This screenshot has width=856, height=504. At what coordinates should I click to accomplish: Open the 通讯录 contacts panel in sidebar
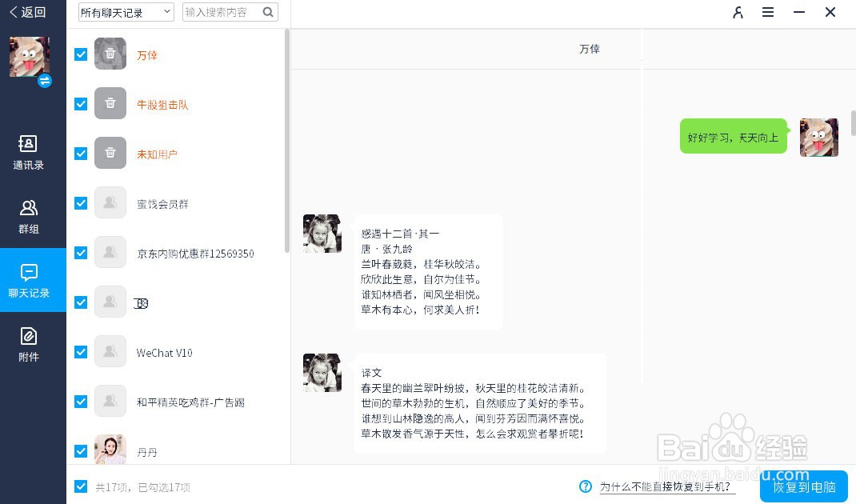(x=28, y=152)
